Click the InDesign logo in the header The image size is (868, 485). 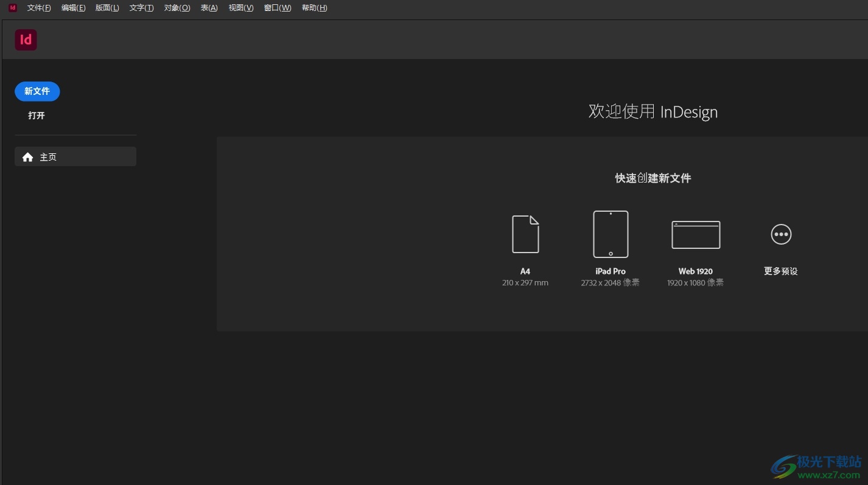[26, 40]
